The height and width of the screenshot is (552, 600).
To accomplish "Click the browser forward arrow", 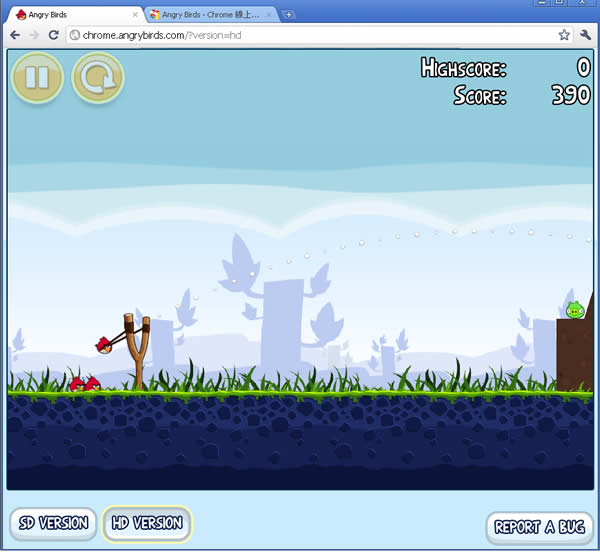I will [x=34, y=35].
